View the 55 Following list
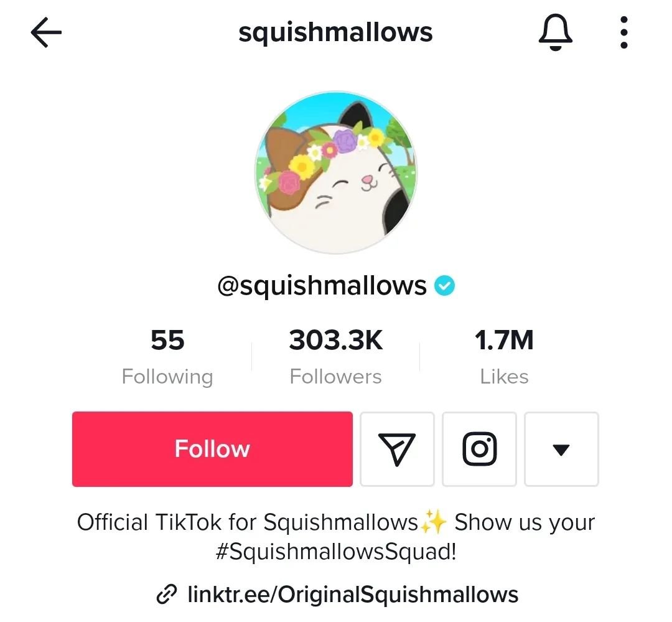The image size is (672, 622). 167,357
